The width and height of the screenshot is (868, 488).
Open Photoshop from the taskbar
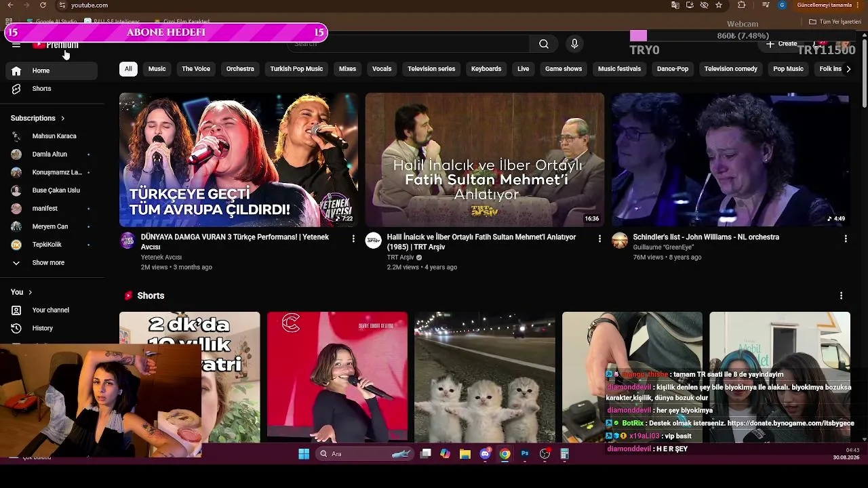[525, 454]
